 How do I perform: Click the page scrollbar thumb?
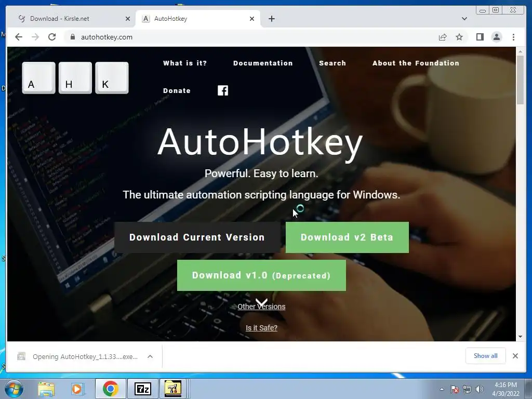point(520,79)
